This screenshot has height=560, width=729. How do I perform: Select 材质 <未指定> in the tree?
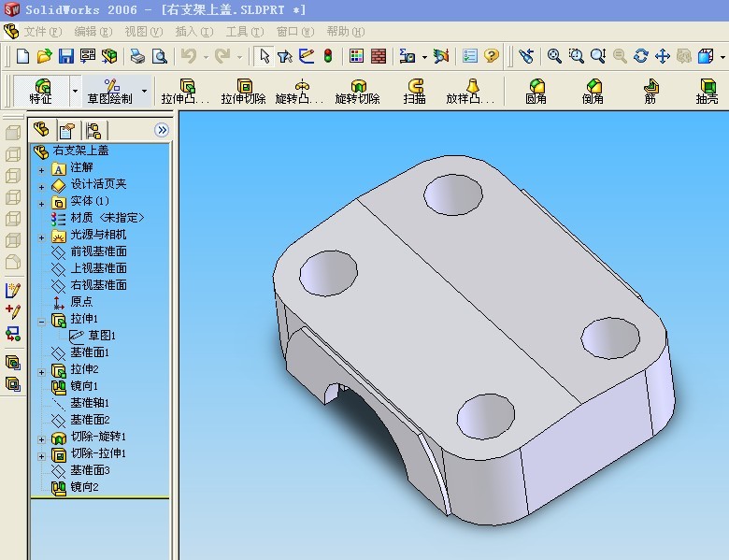click(97, 218)
